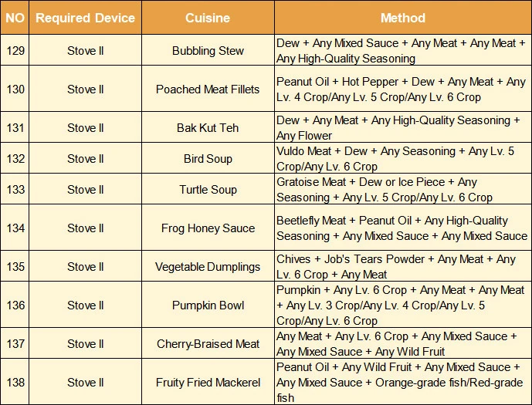Click the Required Device column header
The height and width of the screenshot is (405, 532).
(x=85, y=18)
